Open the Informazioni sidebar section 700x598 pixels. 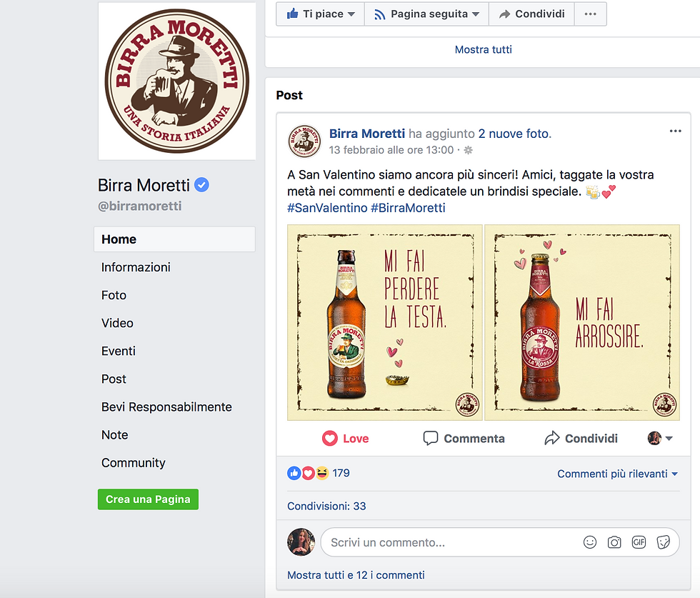tap(136, 267)
